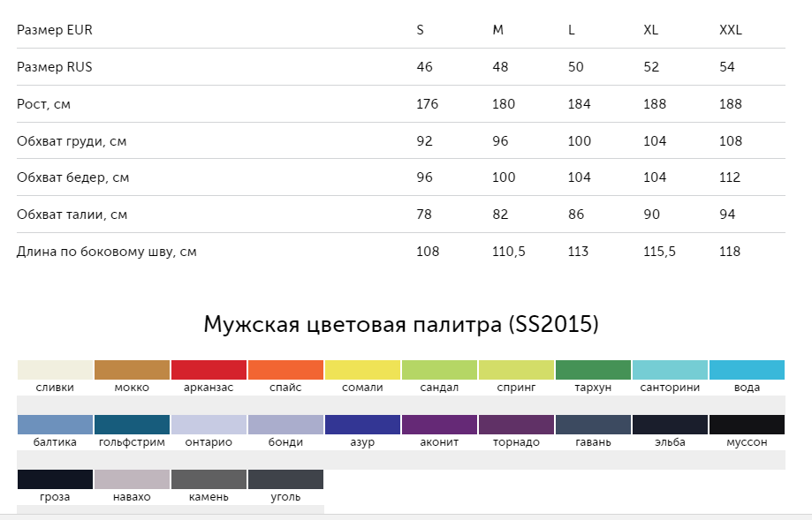This screenshot has width=812, height=520.
Task: Click the S size column header
Action: [420, 30]
